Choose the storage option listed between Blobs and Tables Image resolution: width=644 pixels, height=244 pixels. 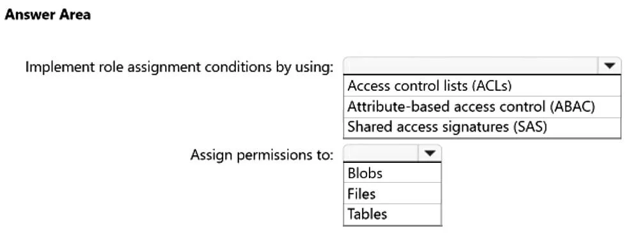(x=392, y=193)
